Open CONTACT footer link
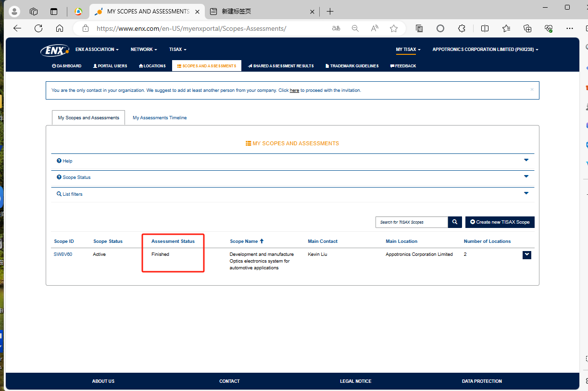The image size is (588, 391). [x=229, y=381]
